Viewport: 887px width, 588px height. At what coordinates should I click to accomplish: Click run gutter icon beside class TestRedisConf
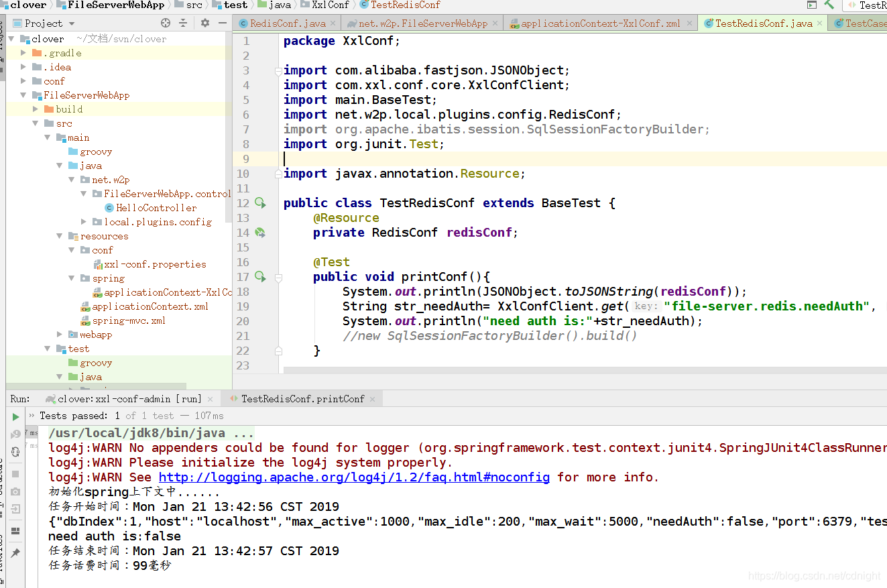(260, 203)
